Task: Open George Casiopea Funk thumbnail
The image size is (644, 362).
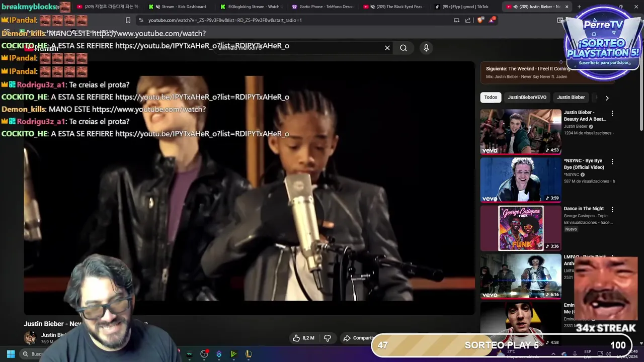Action: pyautogui.click(x=521, y=228)
